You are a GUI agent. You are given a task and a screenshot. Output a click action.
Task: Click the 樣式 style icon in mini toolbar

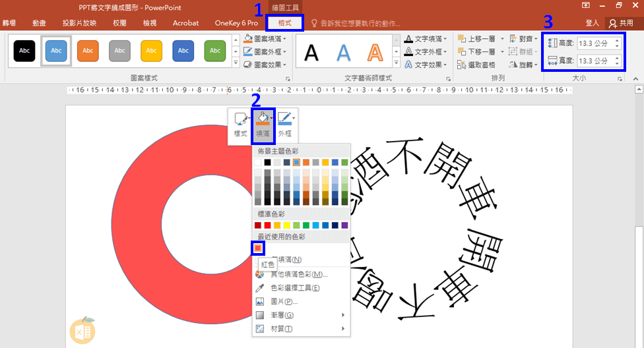click(240, 119)
